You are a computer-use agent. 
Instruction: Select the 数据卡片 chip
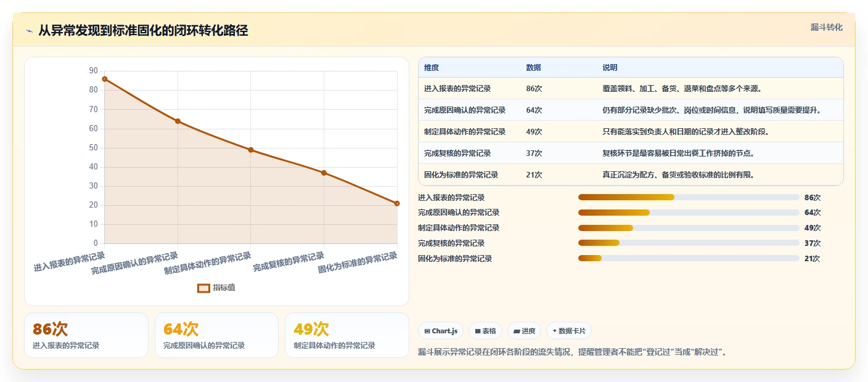(x=569, y=331)
